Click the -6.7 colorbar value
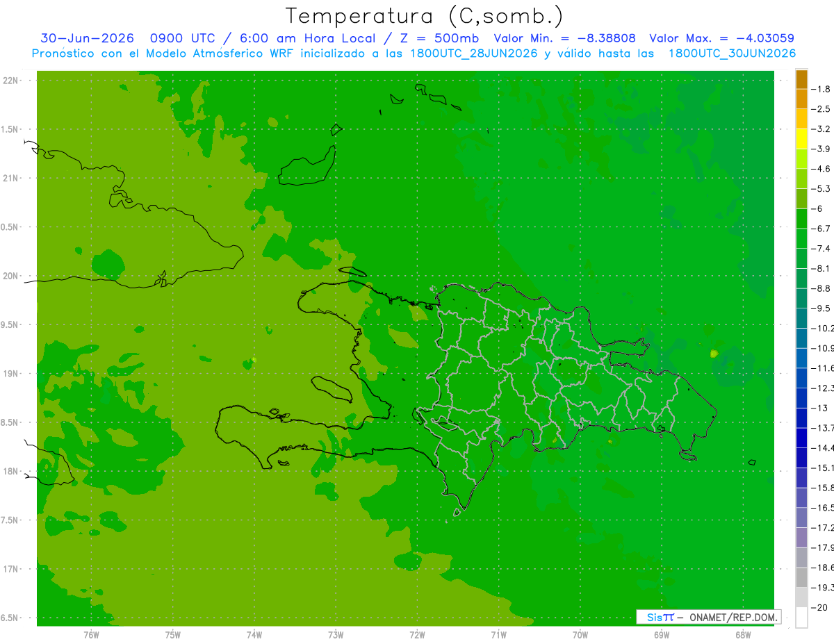The image size is (834, 644). (x=821, y=229)
